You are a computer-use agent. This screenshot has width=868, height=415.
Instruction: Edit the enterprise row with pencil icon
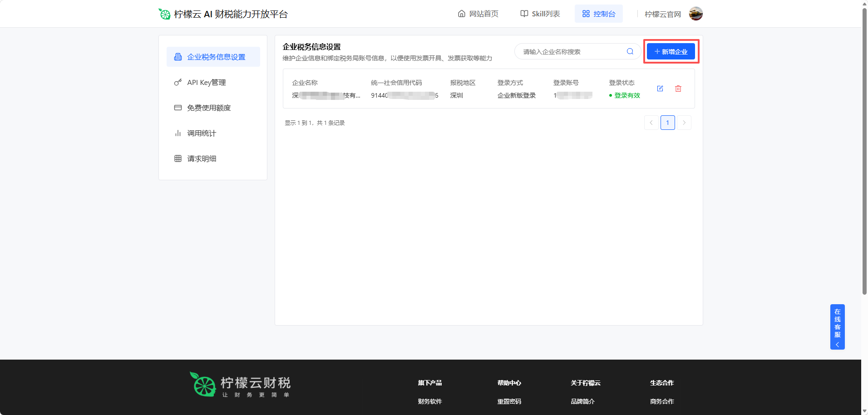660,89
